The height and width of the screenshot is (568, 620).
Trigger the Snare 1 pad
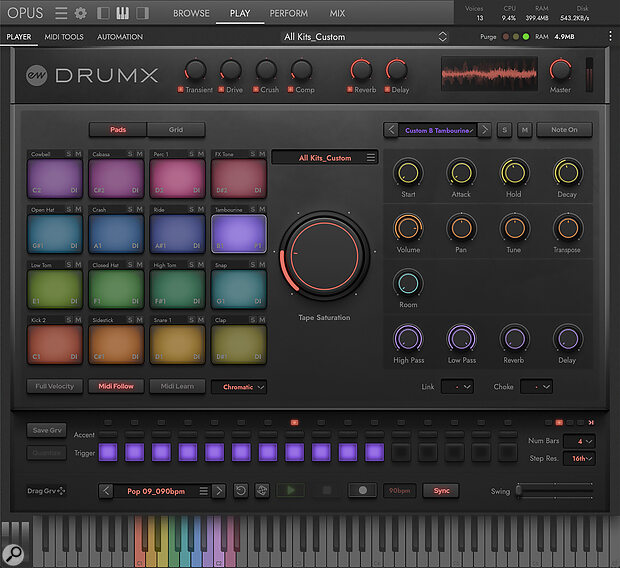(178, 344)
